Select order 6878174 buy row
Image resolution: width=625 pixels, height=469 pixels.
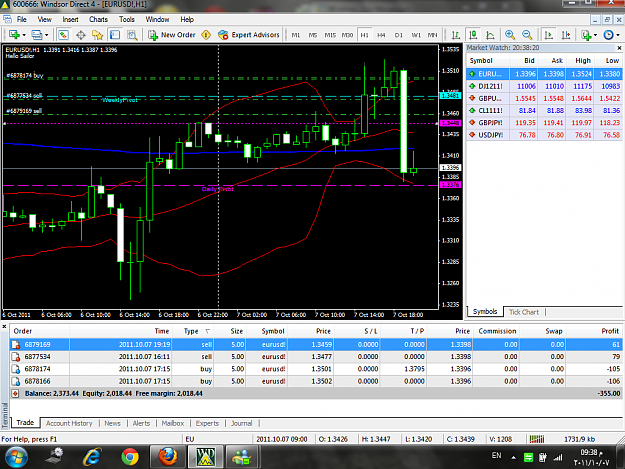coord(316,369)
